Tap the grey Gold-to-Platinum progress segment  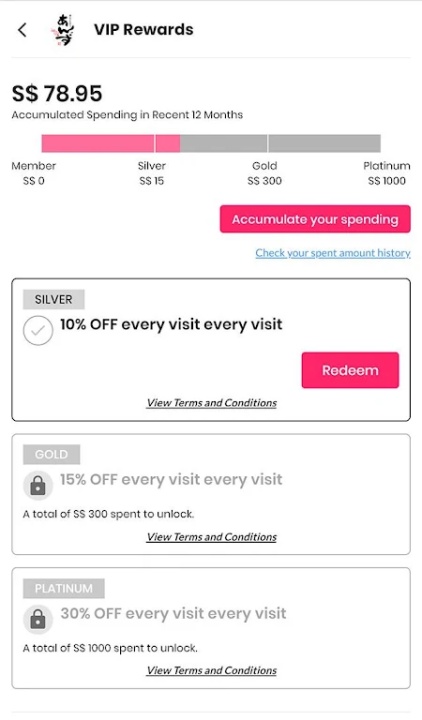[x=324, y=143]
